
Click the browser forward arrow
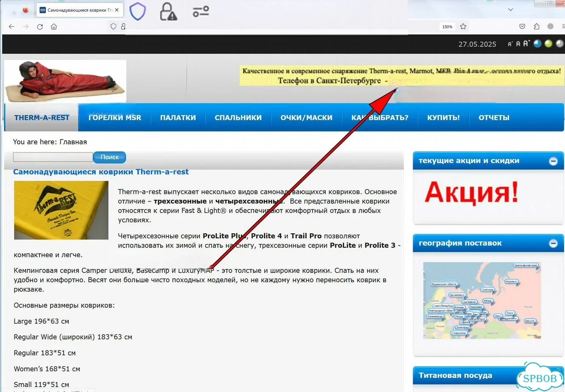(26, 26)
